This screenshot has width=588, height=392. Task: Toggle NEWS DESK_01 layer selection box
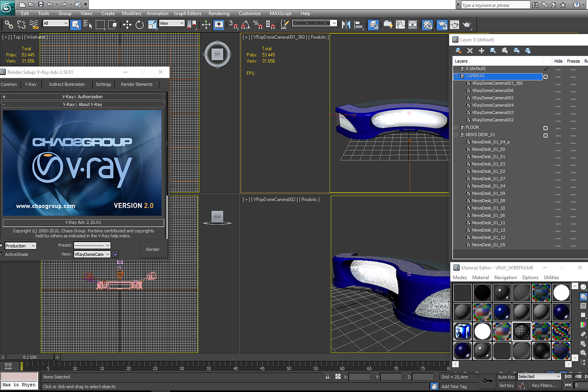click(x=545, y=135)
